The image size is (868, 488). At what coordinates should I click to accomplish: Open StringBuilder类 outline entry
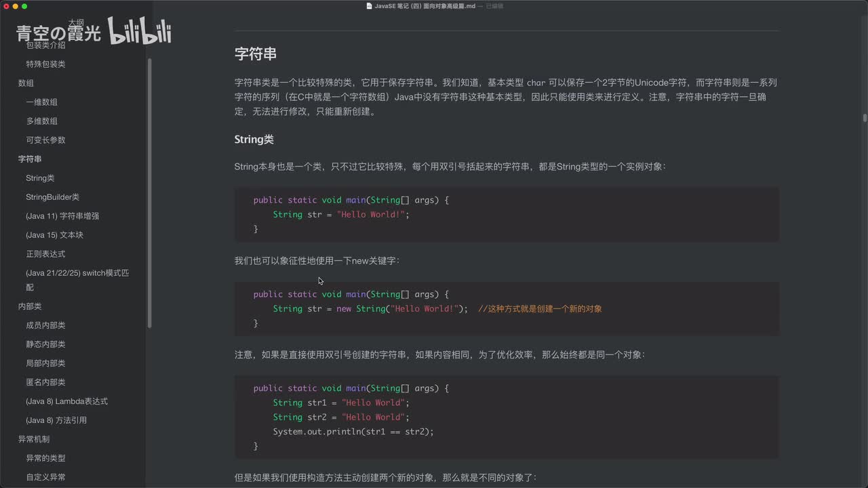tap(52, 197)
